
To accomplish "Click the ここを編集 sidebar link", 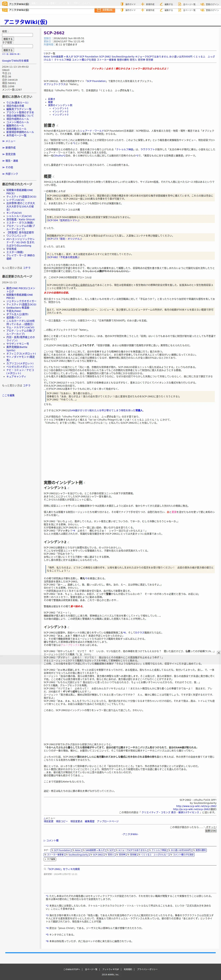I will click(8, 395).
